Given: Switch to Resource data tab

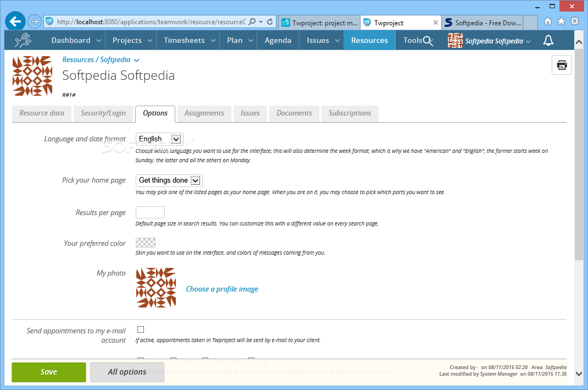Looking at the screenshot, I should tap(42, 113).
